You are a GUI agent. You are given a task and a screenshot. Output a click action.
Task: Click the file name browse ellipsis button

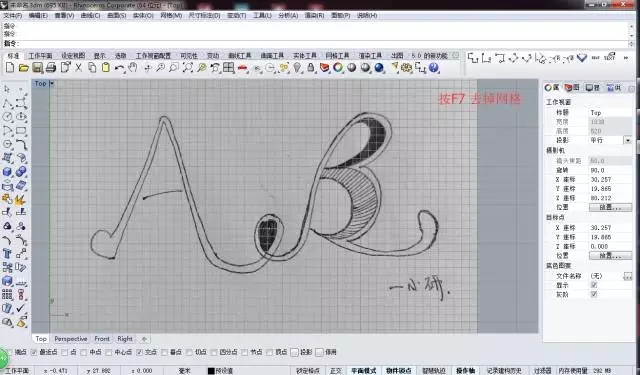point(628,277)
